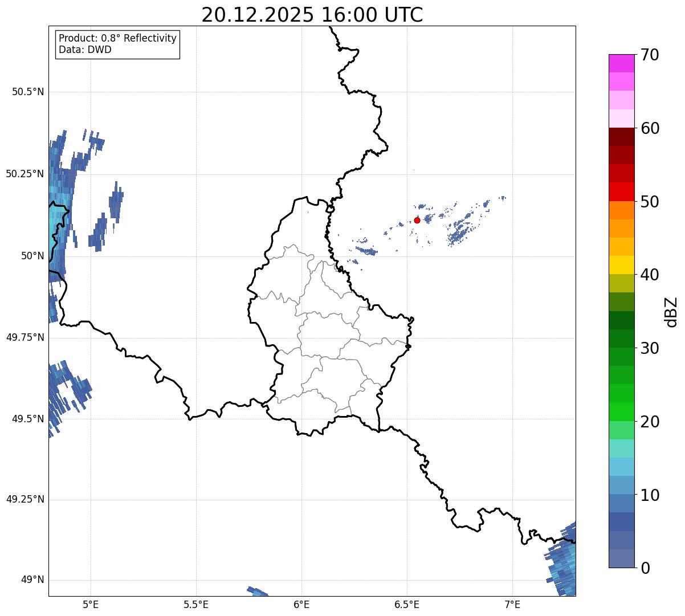Click the '6°E' longitude label

pyautogui.click(x=301, y=604)
